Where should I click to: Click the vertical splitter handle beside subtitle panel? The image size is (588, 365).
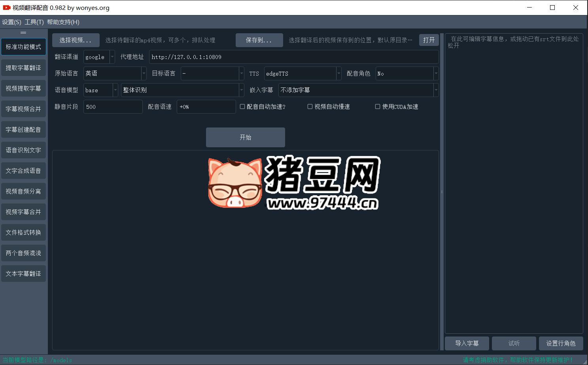tap(442, 192)
